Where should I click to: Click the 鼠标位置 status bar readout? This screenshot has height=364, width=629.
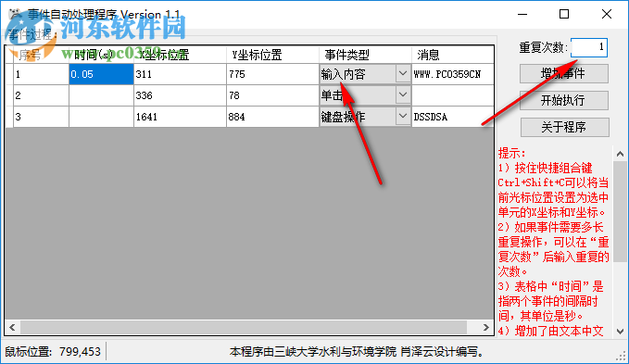(x=53, y=352)
